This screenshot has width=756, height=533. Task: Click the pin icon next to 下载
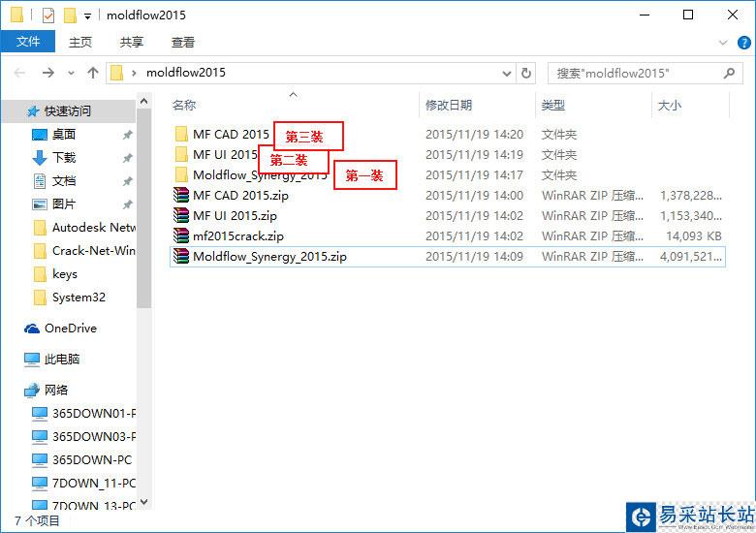127,158
